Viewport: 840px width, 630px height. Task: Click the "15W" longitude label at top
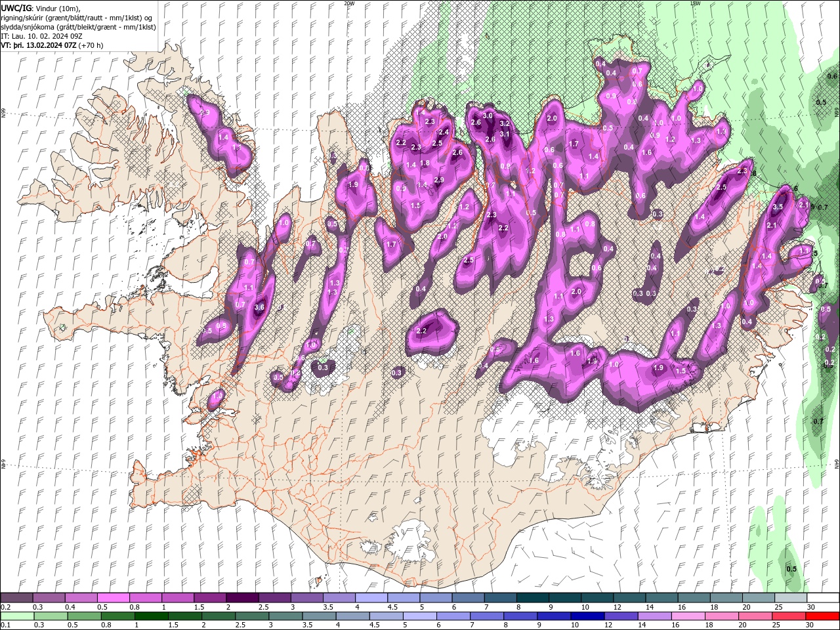[695, 3]
